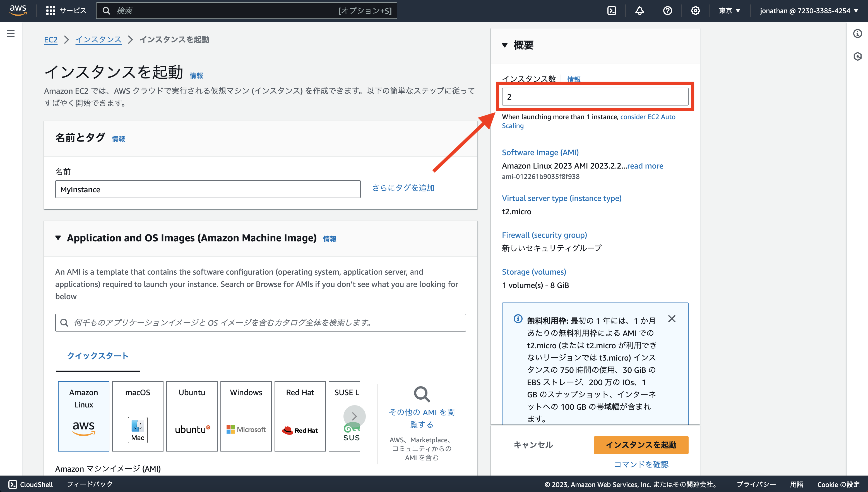Viewport: 868px width, 492px height.
Task: Open the help question mark icon
Action: (x=667, y=11)
